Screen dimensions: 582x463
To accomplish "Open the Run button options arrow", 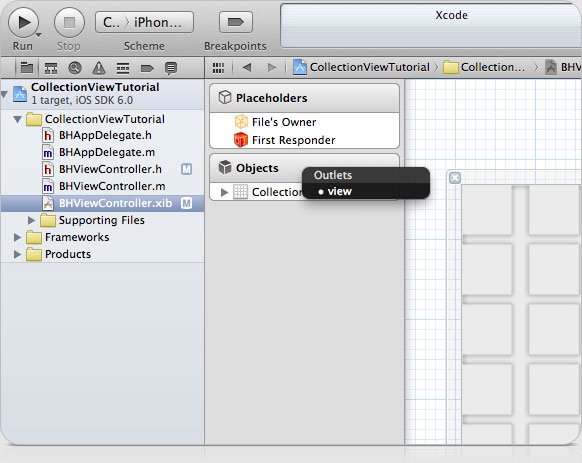I will point(38,35).
